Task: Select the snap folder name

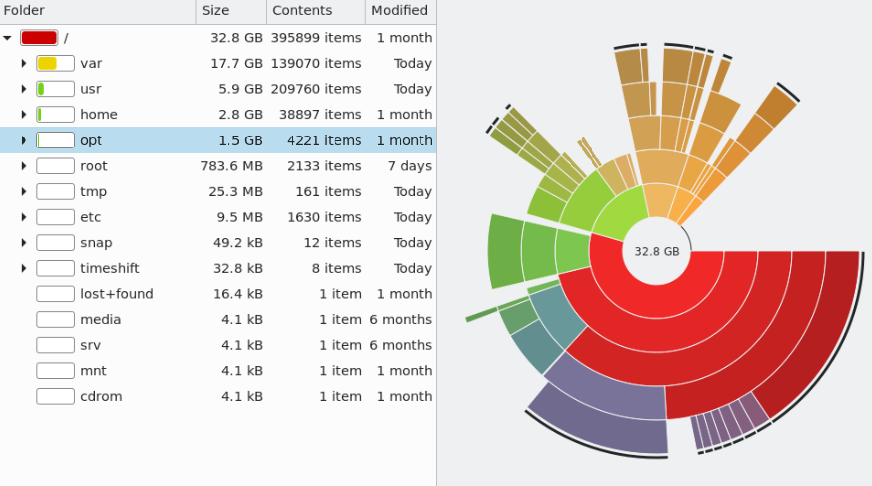Action: (x=96, y=242)
